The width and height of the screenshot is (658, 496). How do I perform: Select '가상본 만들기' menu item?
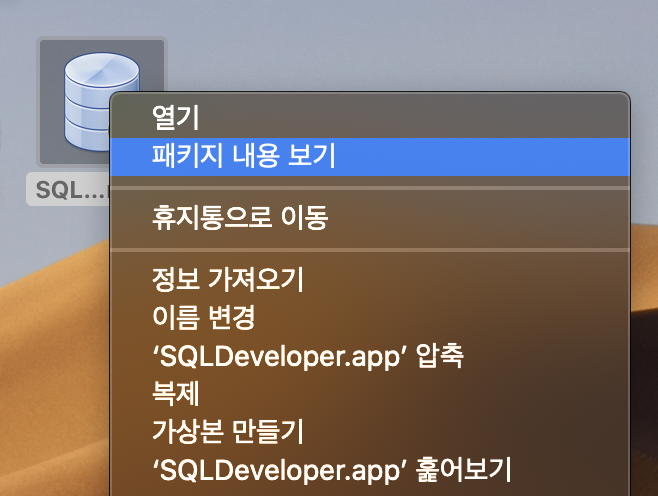coord(370,431)
